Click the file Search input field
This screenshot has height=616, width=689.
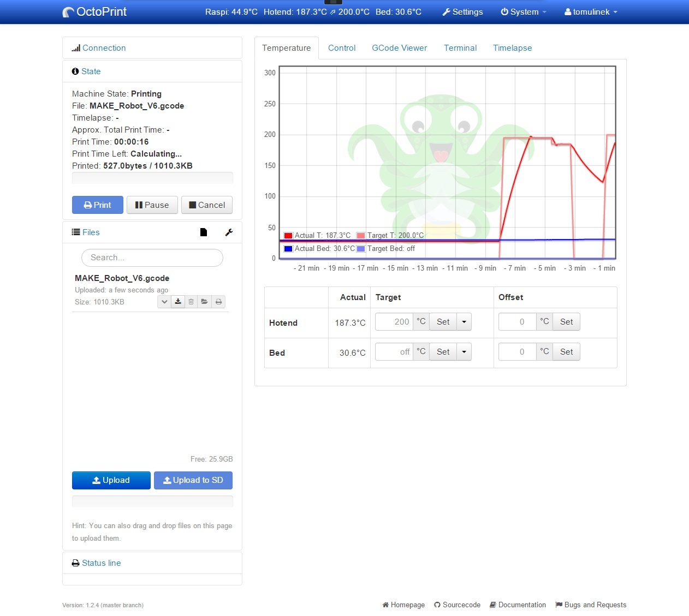(152, 258)
